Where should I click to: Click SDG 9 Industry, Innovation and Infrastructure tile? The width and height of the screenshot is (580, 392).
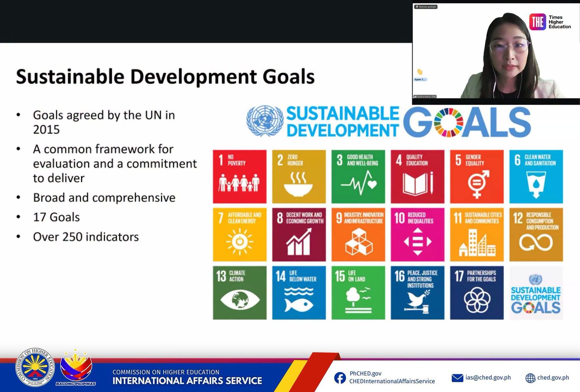[x=358, y=235]
